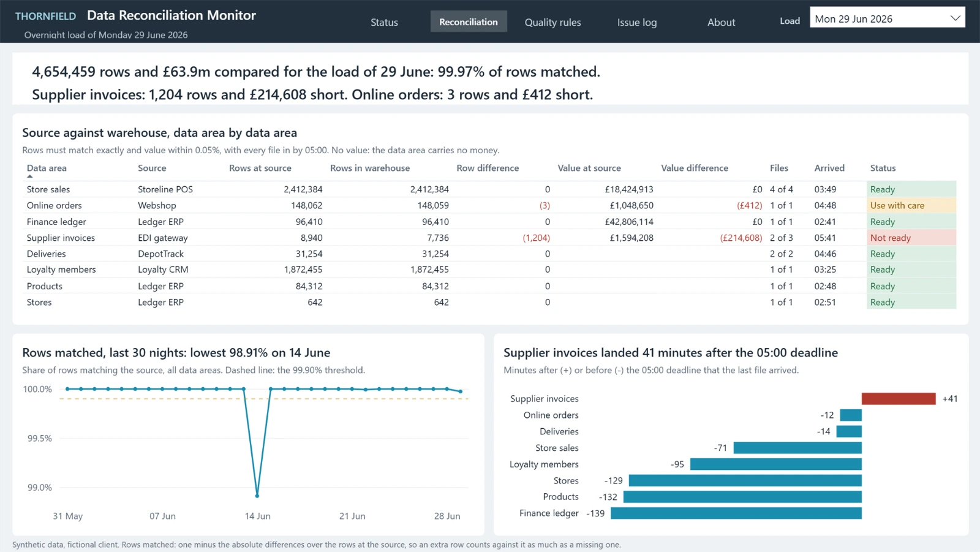Expand the Load date dropdown
Screen dimensions: 980x552
click(x=887, y=18)
